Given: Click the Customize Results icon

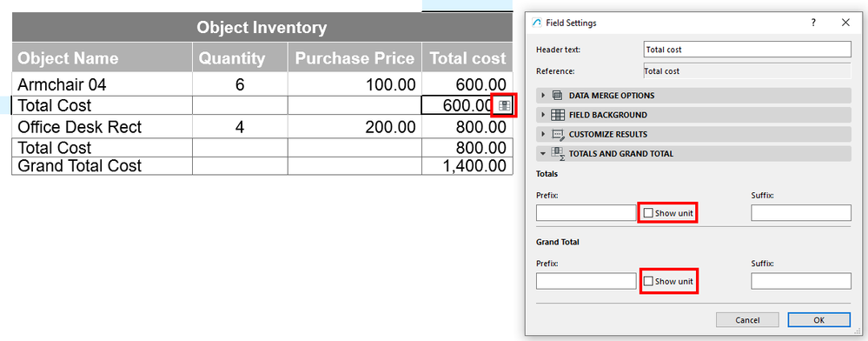Looking at the screenshot, I should point(558,134).
